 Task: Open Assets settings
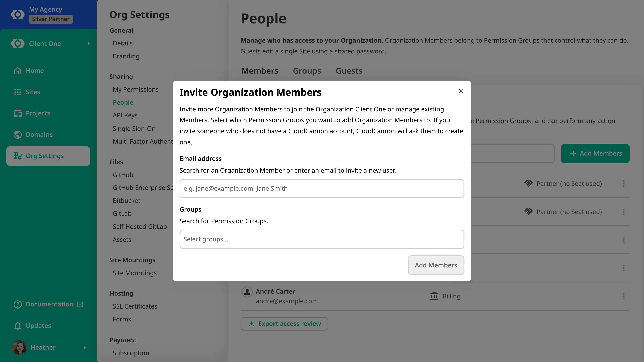point(122,240)
